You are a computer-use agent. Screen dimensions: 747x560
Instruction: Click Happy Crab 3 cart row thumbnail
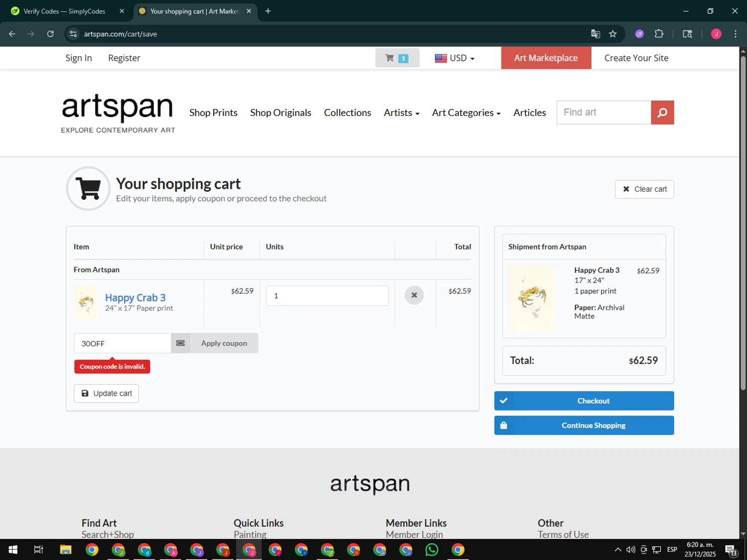point(86,302)
